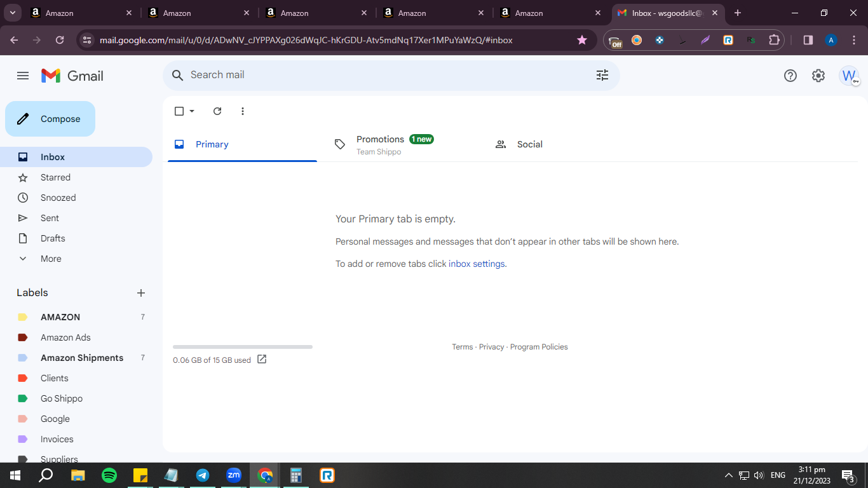
Task: Open the Gmail Support help icon
Action: pos(790,76)
